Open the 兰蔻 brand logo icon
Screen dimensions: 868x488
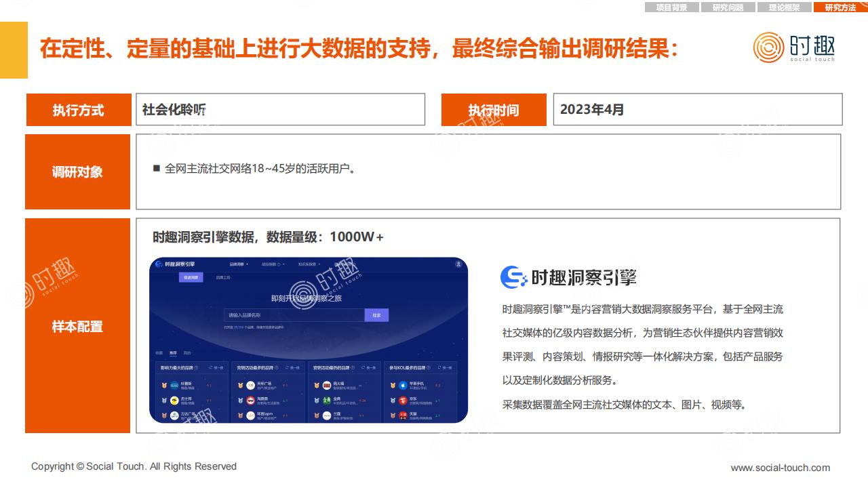click(327, 415)
